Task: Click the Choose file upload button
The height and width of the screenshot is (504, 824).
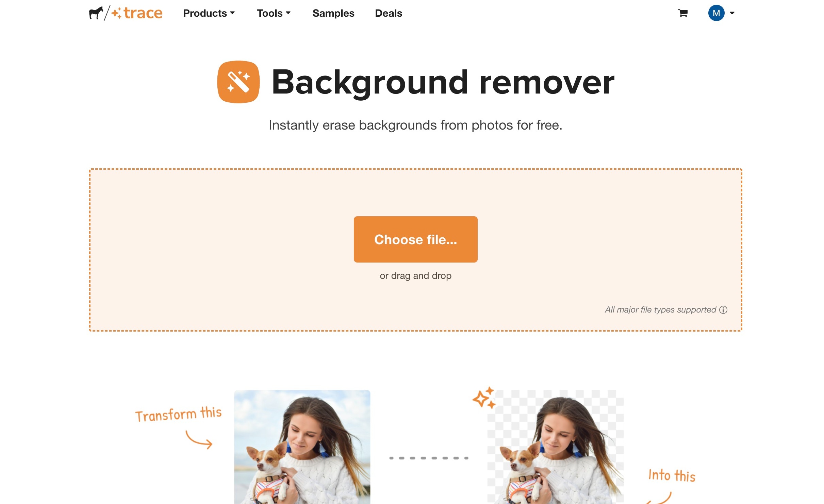Action: 416,239
